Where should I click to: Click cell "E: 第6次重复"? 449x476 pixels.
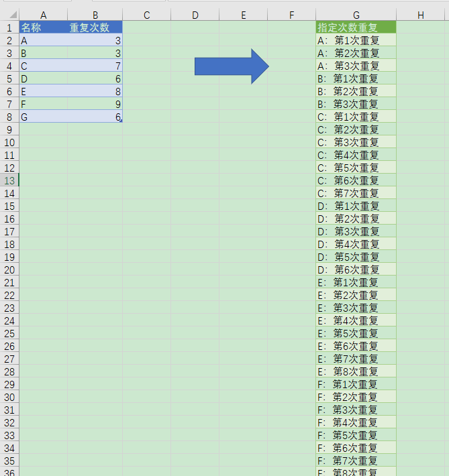tap(356, 346)
